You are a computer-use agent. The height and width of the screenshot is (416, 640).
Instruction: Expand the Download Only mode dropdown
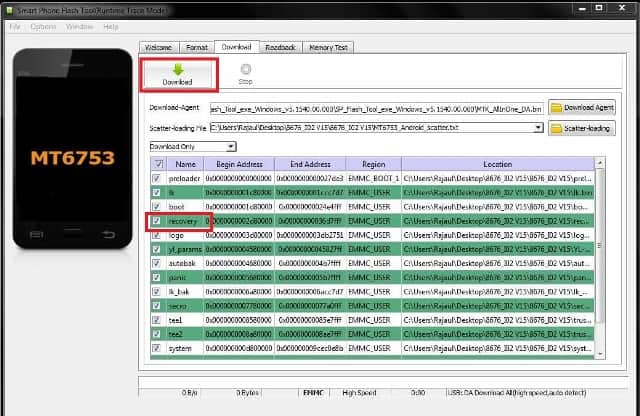pyautogui.click(x=231, y=147)
